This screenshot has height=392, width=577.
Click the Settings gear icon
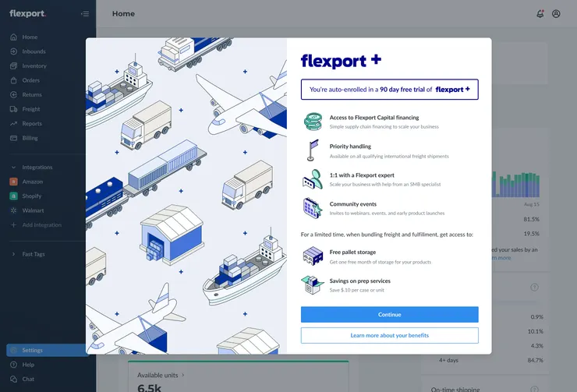coord(13,350)
